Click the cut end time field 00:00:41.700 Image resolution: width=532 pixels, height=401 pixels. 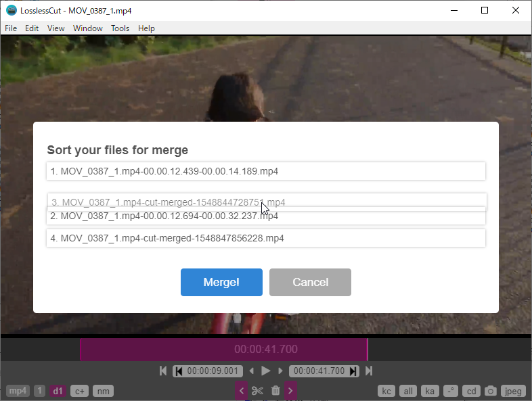point(319,371)
